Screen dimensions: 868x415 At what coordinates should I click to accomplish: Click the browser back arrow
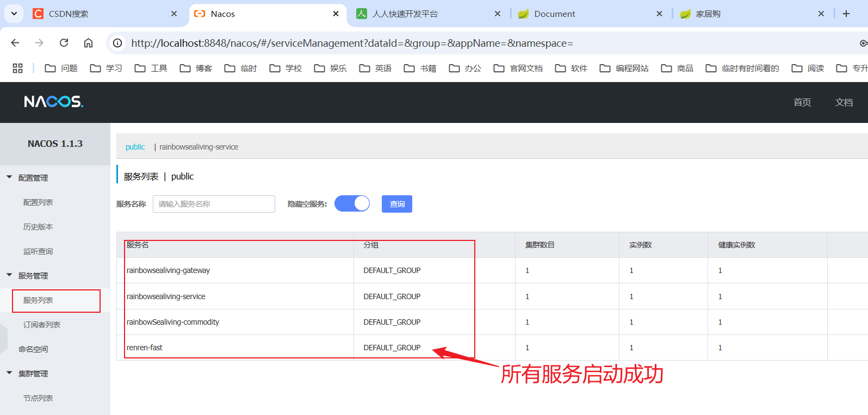point(15,43)
